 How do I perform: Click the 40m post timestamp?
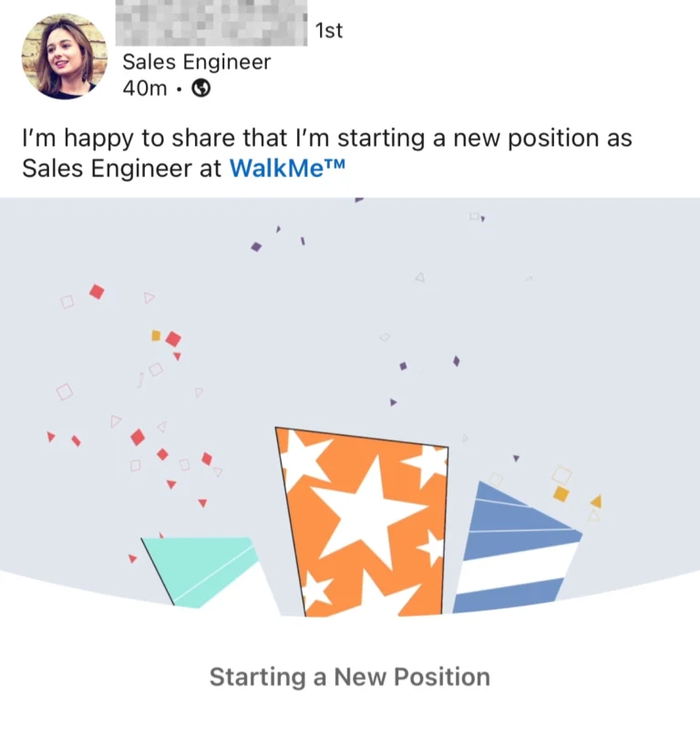[145, 88]
